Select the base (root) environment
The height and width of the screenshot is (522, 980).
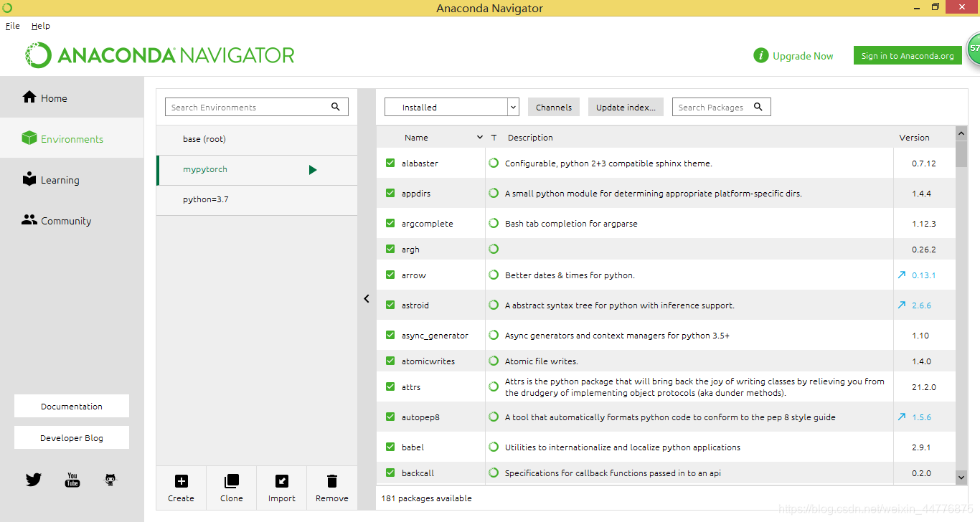coord(257,139)
